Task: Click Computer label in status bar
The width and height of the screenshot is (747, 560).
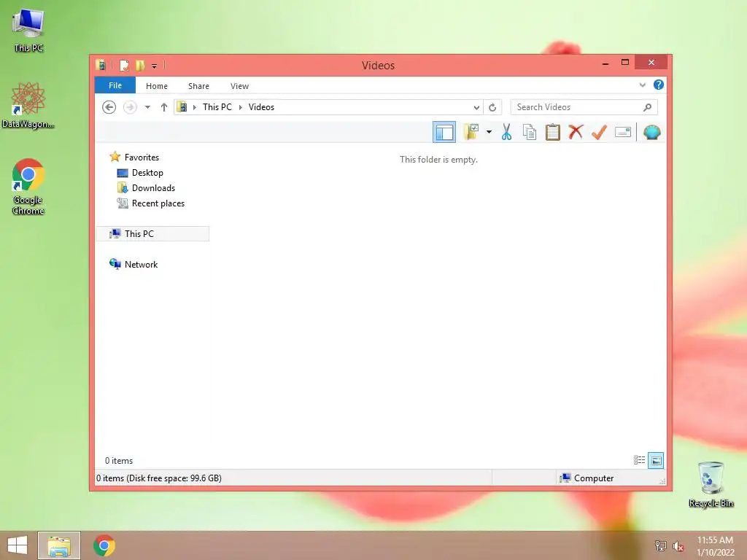Action: click(594, 478)
